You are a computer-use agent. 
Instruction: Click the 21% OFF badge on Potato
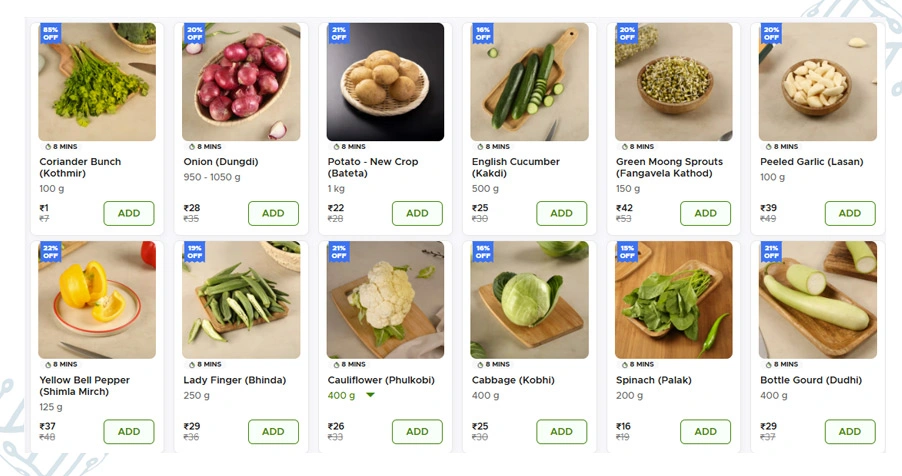pyautogui.click(x=338, y=33)
